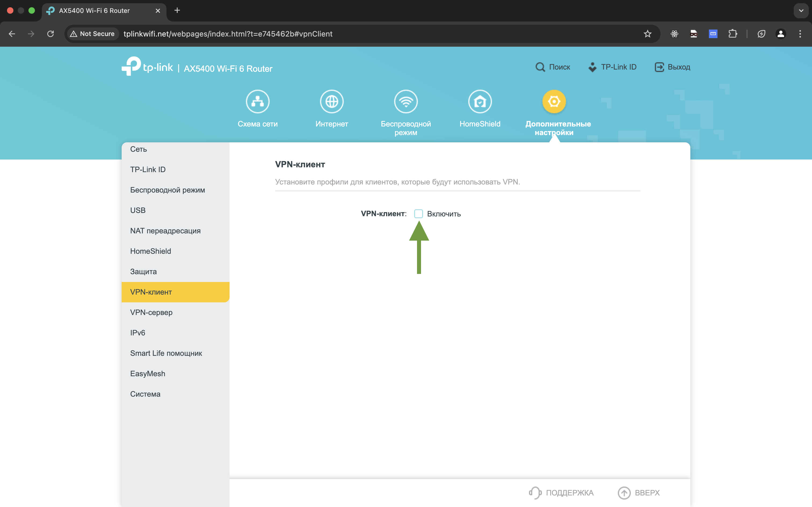Open the Система sidebar item
The width and height of the screenshot is (812, 507).
[145, 394]
